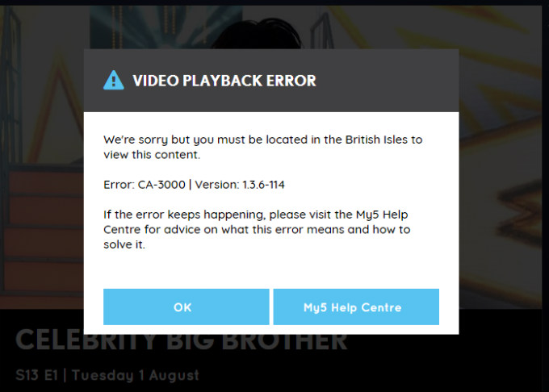Image resolution: width=549 pixels, height=392 pixels.
Task: Click empty white space below solve it text
Action: point(271,269)
